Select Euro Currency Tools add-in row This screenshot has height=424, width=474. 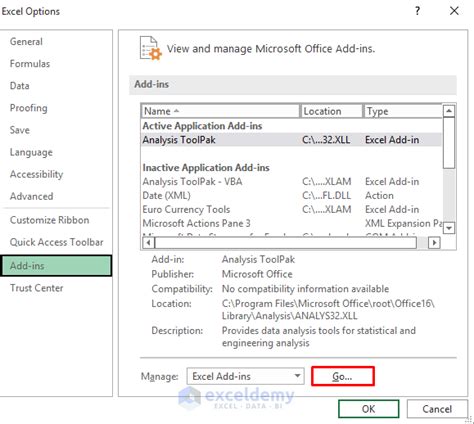tap(292, 209)
